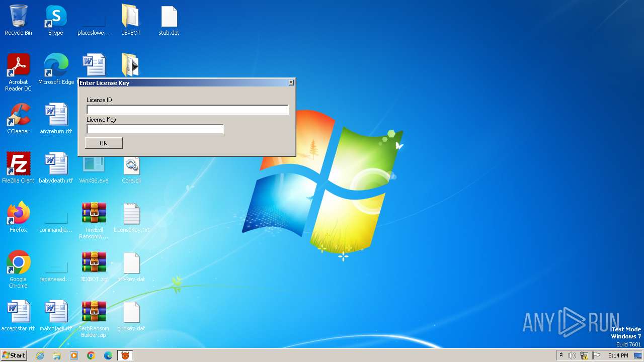Select the FileZilla Client shortcut
This screenshot has height=362, width=644.
[18, 168]
